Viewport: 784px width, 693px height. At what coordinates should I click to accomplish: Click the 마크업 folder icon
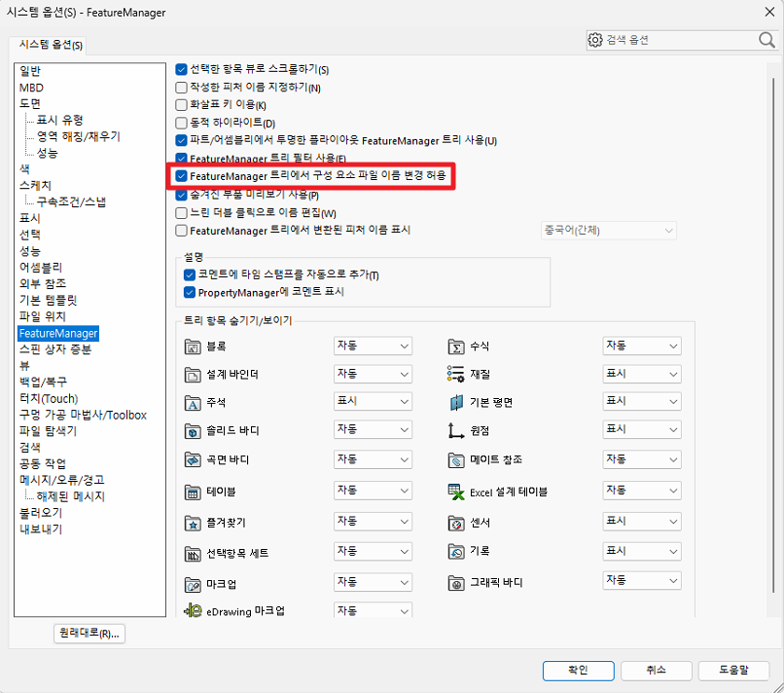point(193,583)
